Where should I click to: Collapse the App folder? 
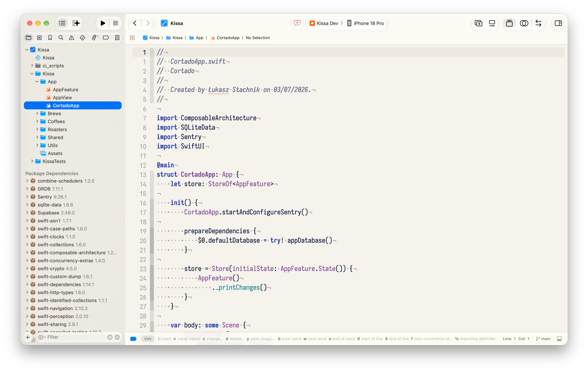37,81
